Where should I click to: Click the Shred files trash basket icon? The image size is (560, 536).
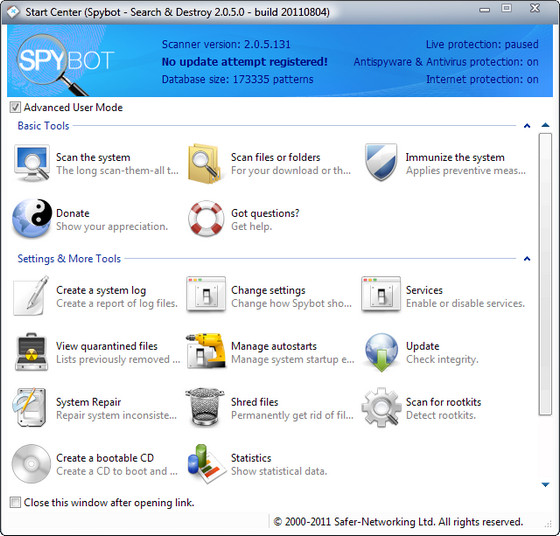coord(205,407)
